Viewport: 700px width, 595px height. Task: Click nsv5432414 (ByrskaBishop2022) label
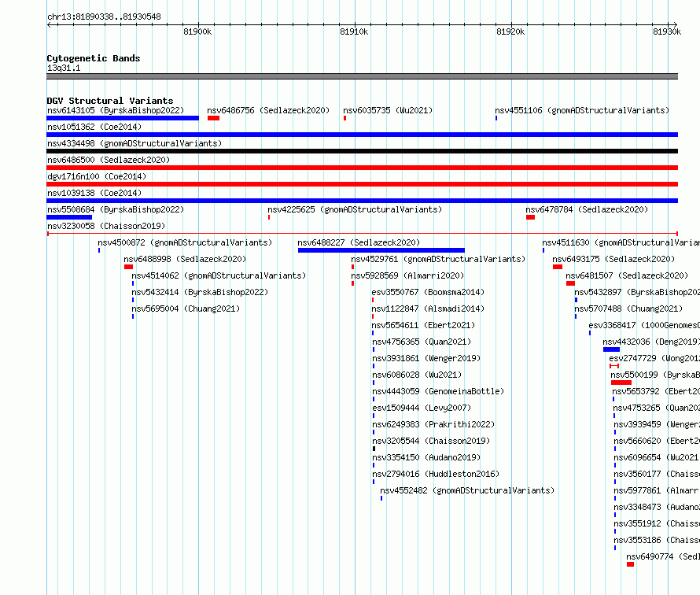(200, 292)
